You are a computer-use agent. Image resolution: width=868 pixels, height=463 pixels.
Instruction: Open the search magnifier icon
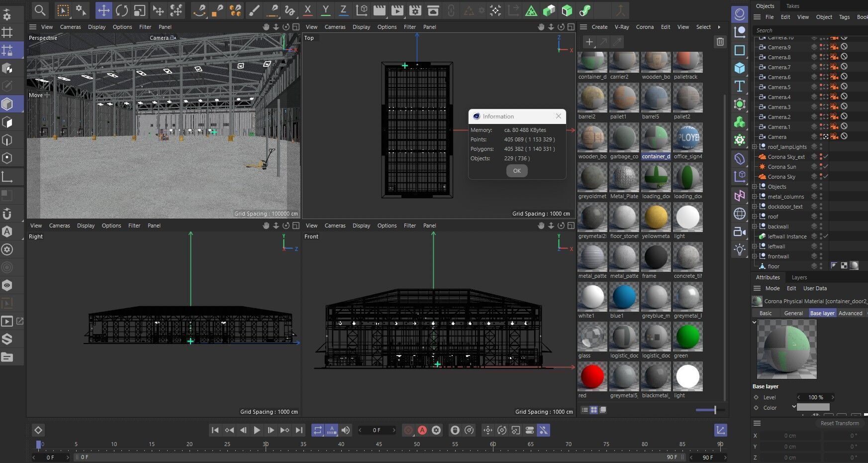40,10
